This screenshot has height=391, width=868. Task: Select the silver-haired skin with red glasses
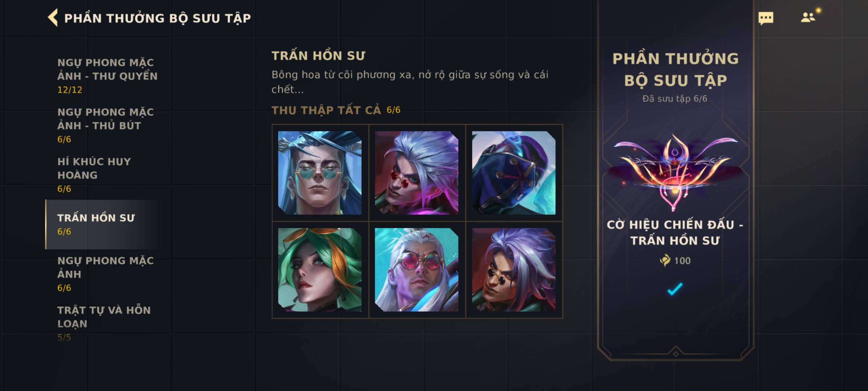(417, 173)
